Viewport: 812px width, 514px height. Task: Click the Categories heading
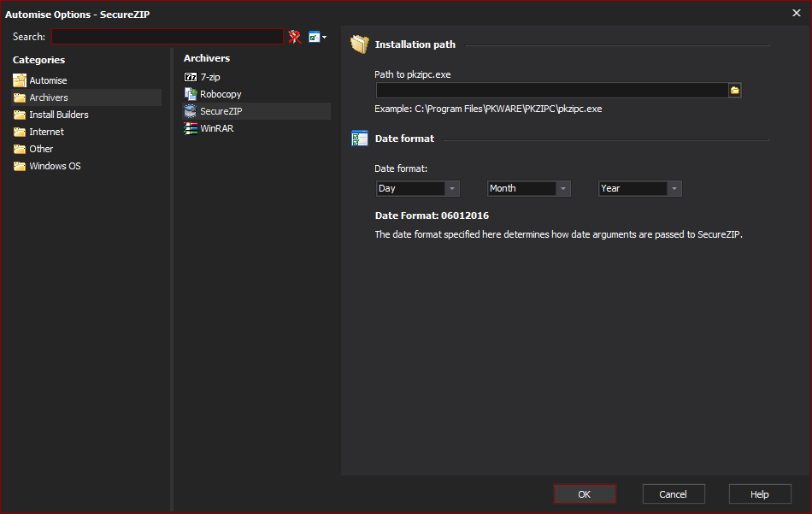point(38,60)
